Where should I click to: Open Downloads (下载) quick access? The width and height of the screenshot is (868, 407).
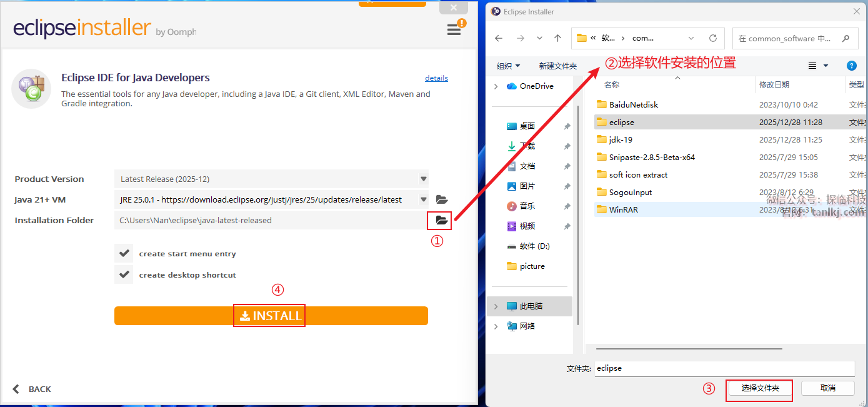pos(527,146)
